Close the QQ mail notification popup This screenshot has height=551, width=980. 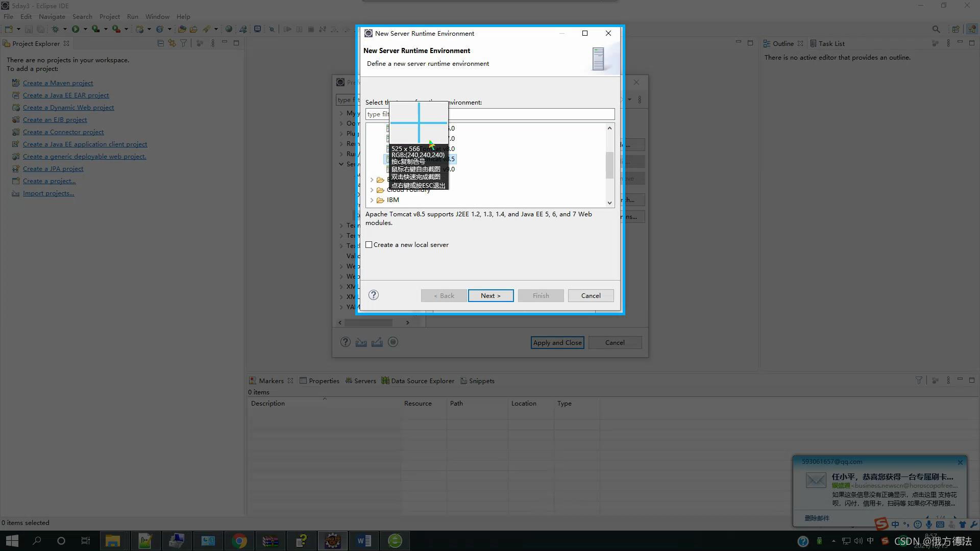coord(960,462)
